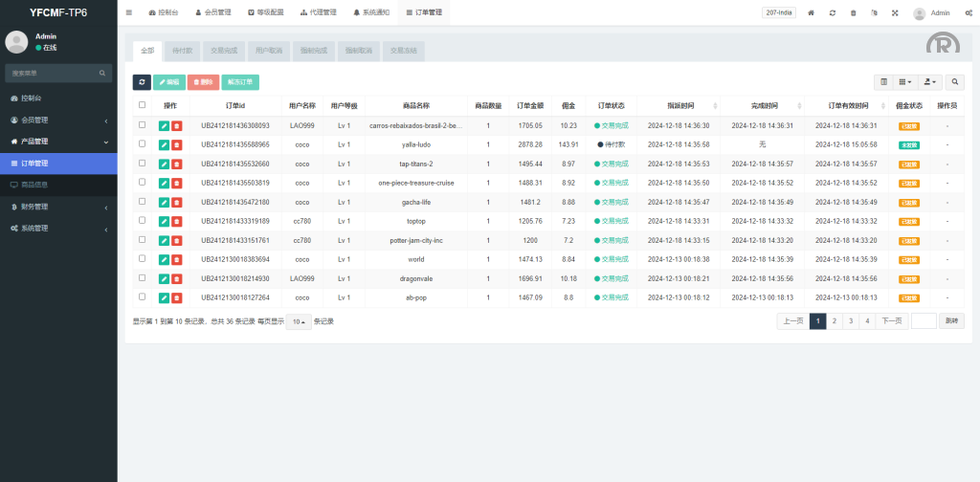Open the export dropdown in table toolbar
This screenshot has height=482, width=980.
pyautogui.click(x=930, y=82)
